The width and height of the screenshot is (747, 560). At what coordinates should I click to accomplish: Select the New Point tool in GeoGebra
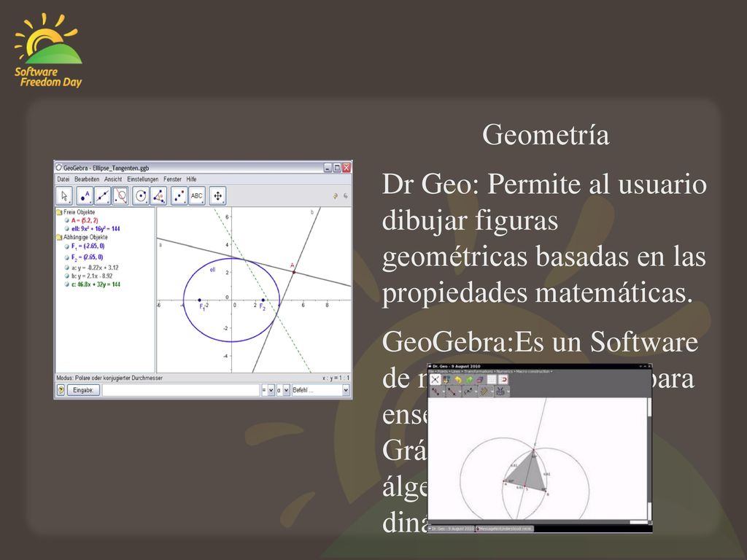pyautogui.click(x=85, y=195)
